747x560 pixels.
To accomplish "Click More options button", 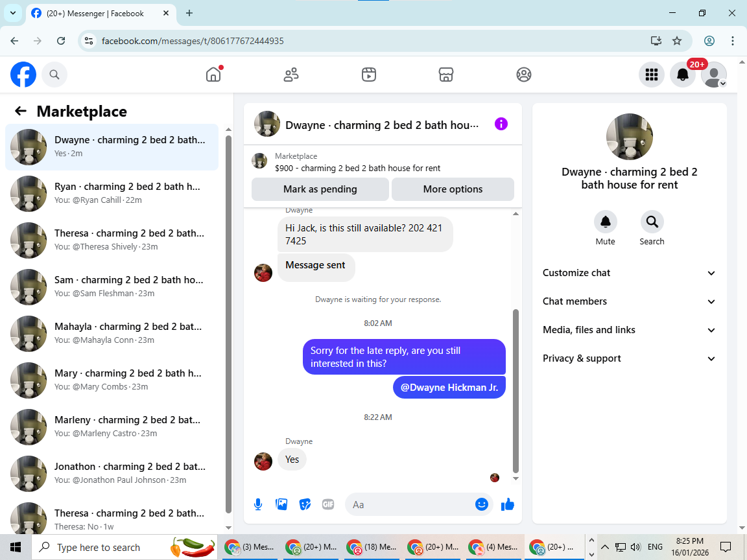I will (453, 189).
